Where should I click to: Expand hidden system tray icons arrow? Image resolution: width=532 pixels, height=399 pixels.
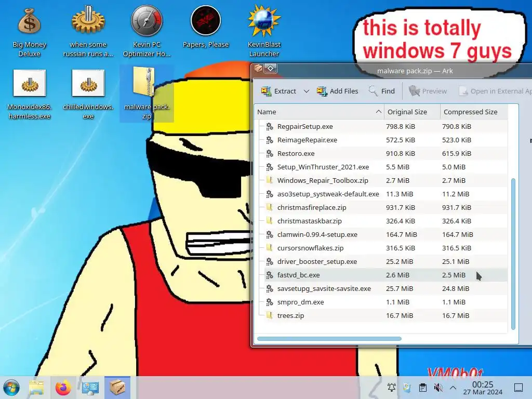pos(453,388)
